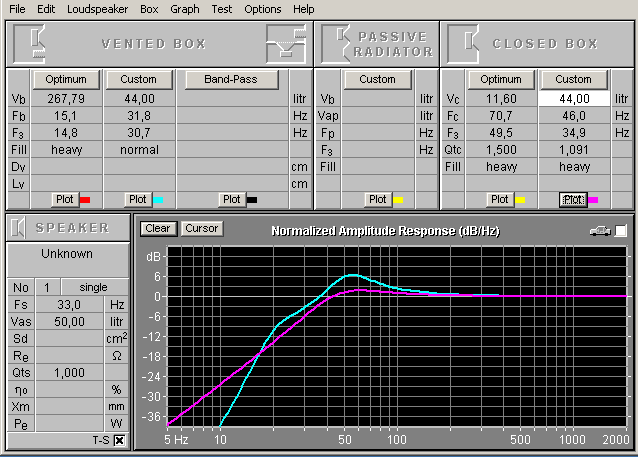Click the Speaker panel loudspeaker icon

point(17,227)
